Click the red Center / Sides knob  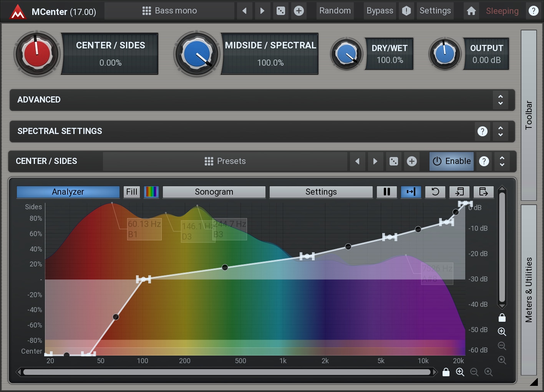37,54
